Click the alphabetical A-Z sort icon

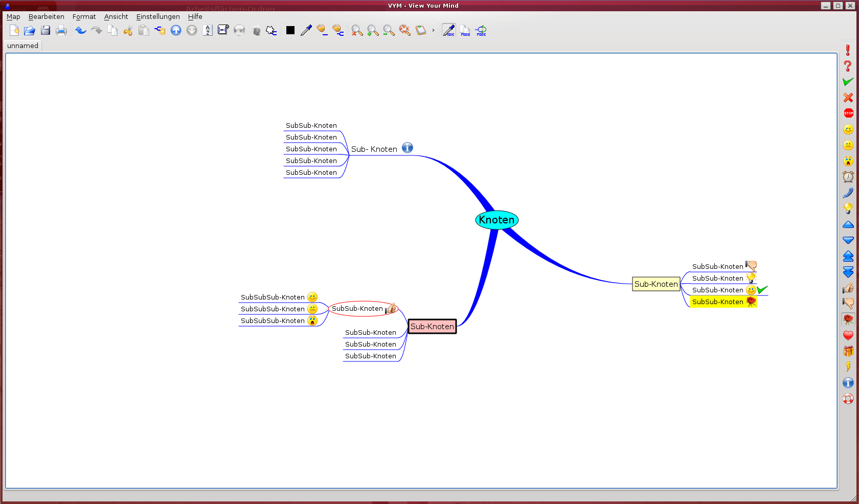point(208,31)
